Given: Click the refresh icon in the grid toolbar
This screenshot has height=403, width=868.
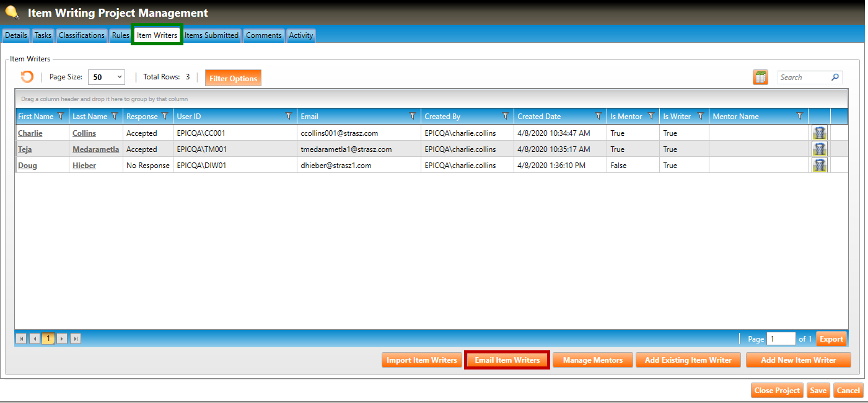Looking at the screenshot, I should pyautogui.click(x=27, y=77).
